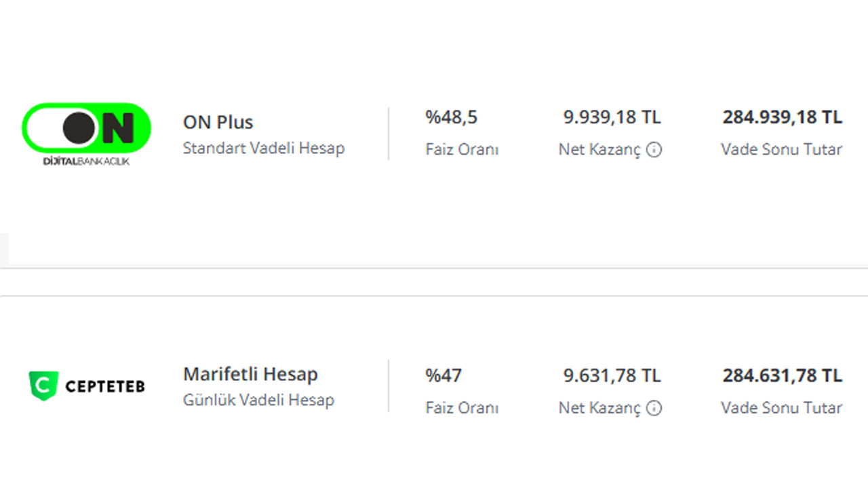Open the ON Plus account title
Image resolution: width=868 pixels, height=488 pixels.
[x=218, y=123]
